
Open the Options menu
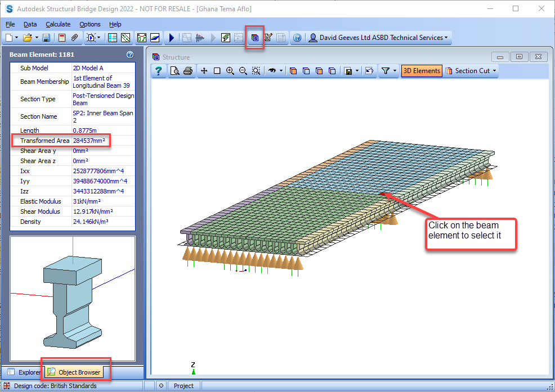90,24
